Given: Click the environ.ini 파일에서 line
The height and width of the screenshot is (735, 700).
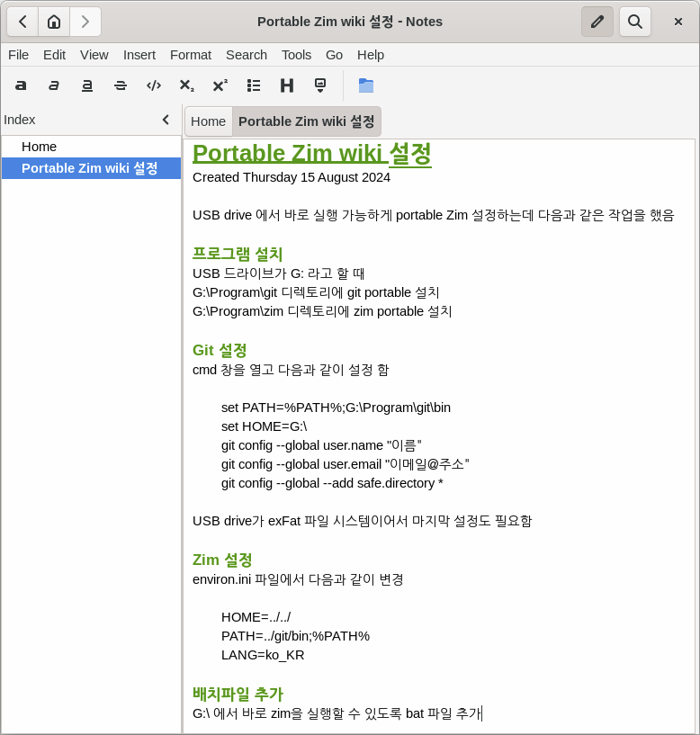Looking at the screenshot, I should (x=298, y=579).
